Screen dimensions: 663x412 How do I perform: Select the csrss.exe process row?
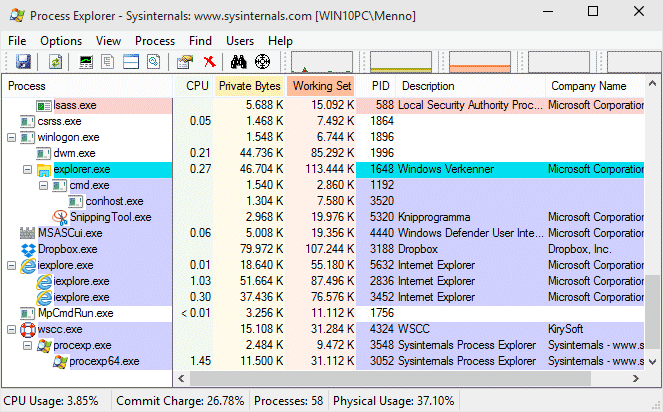pos(323,121)
